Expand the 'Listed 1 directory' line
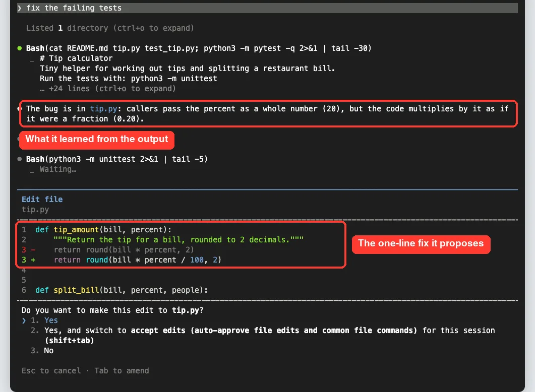The image size is (535, 392). [110, 28]
